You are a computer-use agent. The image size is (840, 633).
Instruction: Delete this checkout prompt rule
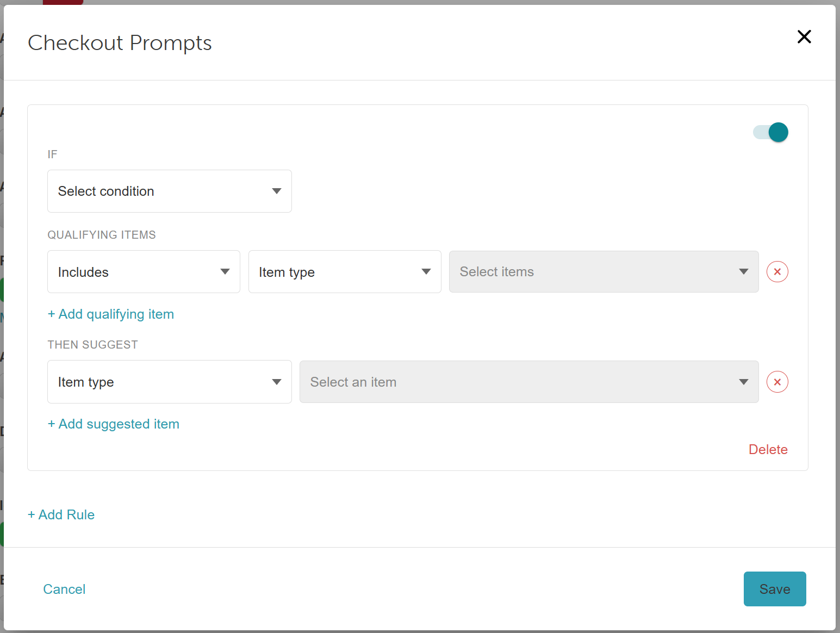click(x=768, y=449)
